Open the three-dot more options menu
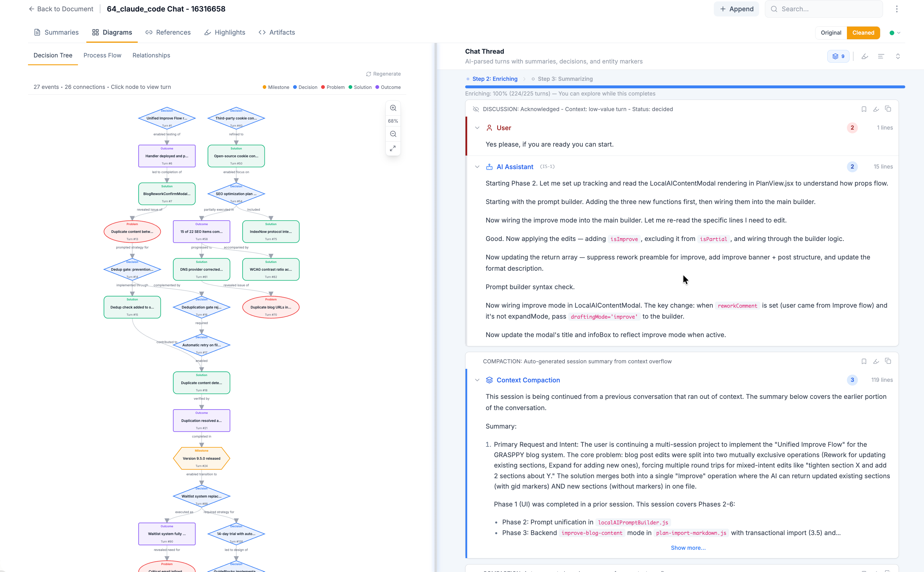This screenshot has height=572, width=924. [x=896, y=9]
